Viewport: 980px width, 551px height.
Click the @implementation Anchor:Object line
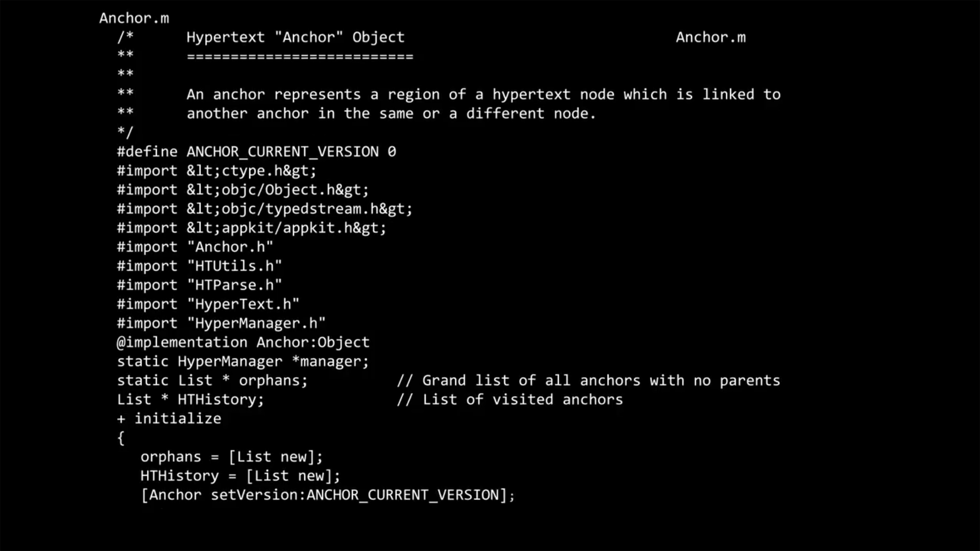243,342
